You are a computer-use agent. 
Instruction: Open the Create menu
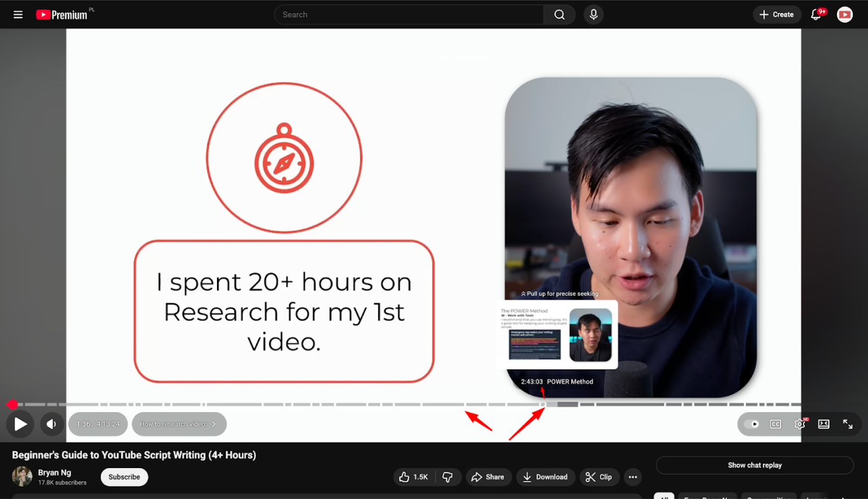pos(777,14)
